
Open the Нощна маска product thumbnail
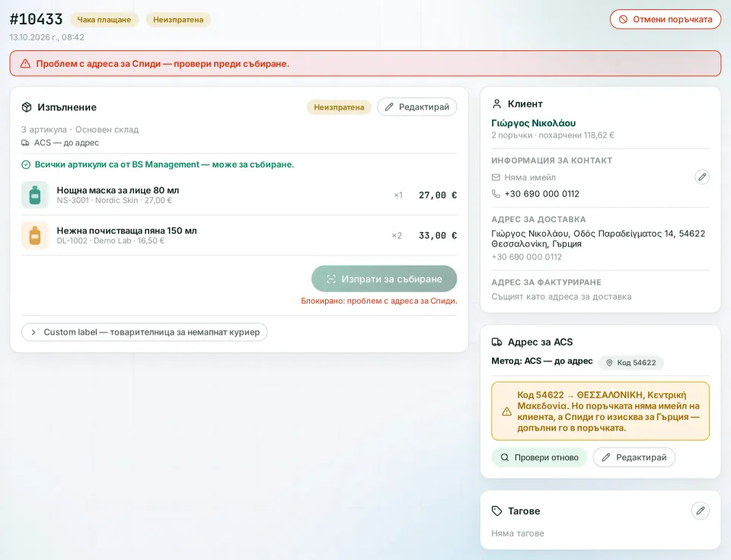(35, 195)
